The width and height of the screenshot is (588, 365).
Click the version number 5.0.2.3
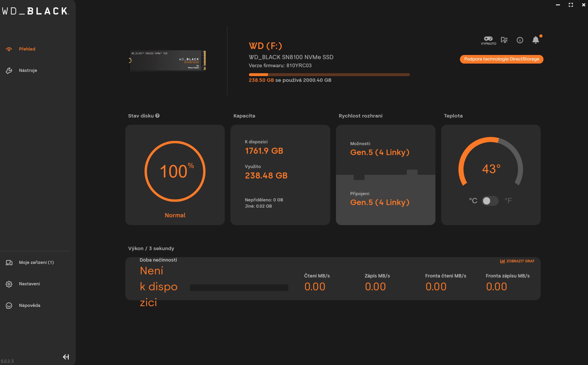pos(7,361)
